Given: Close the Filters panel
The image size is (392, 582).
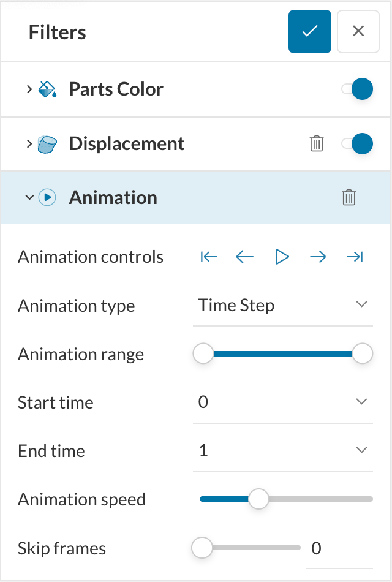Looking at the screenshot, I should 358,31.
